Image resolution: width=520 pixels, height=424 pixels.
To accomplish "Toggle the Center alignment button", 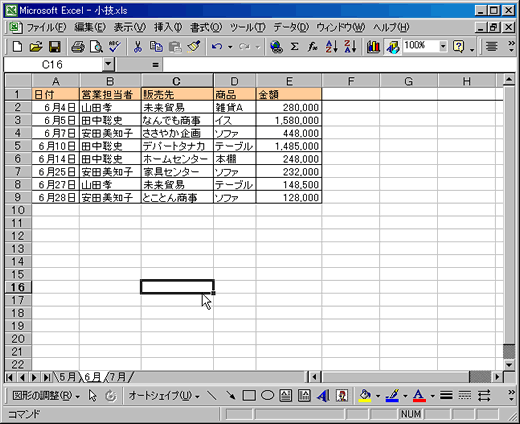I will pos(491,47).
